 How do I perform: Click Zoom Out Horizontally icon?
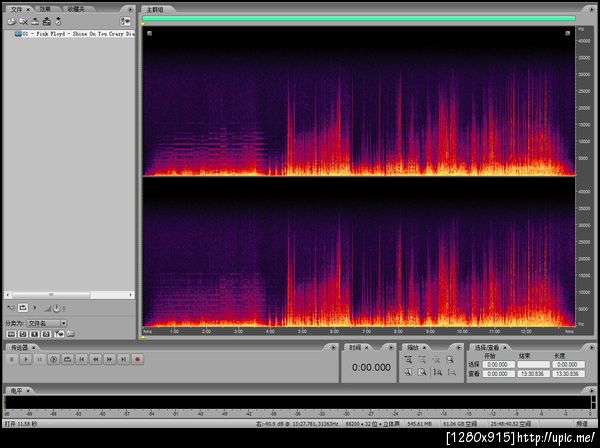click(x=422, y=360)
